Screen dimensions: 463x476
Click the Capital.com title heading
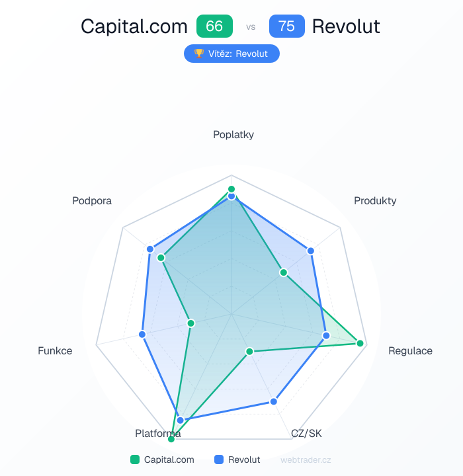[134, 26]
